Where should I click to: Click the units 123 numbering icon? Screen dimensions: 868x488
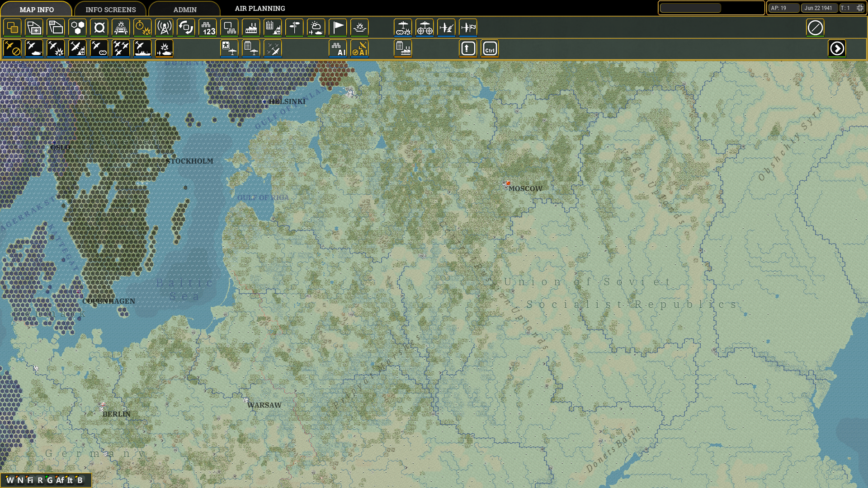click(208, 28)
